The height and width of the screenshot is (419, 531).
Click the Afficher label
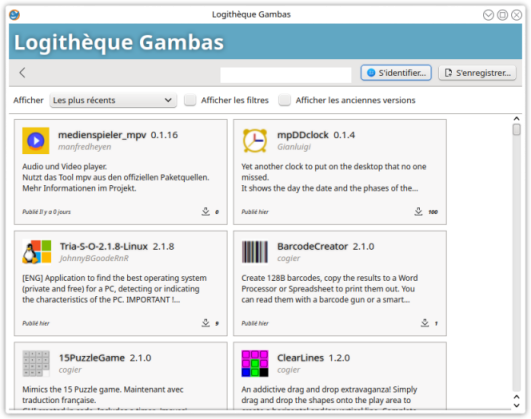[28, 100]
